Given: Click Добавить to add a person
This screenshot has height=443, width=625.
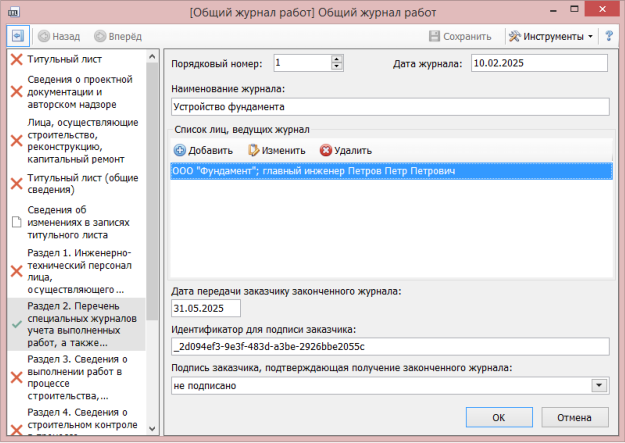Looking at the screenshot, I should coord(203,151).
